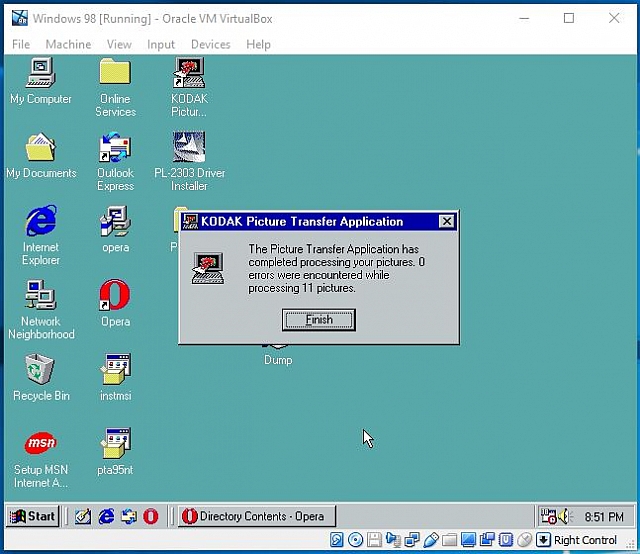Click the KODAK dialog title bar application icon
The height and width of the screenshot is (554, 640).
pyautogui.click(x=190, y=221)
